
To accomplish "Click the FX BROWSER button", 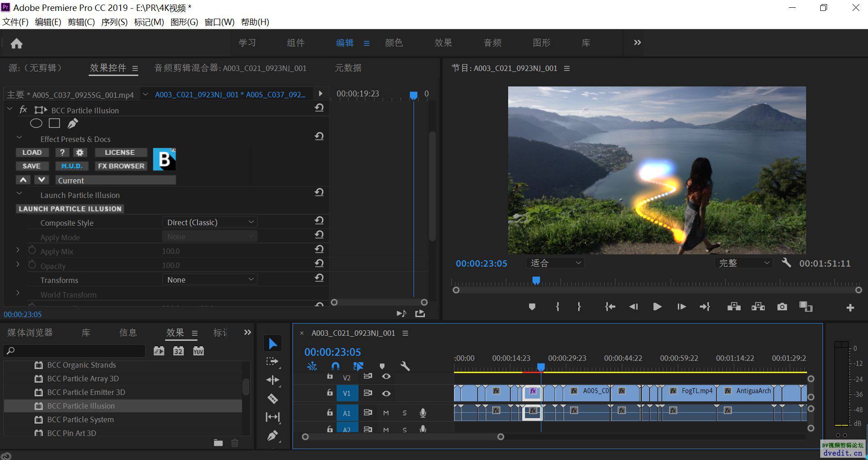I will (x=121, y=166).
